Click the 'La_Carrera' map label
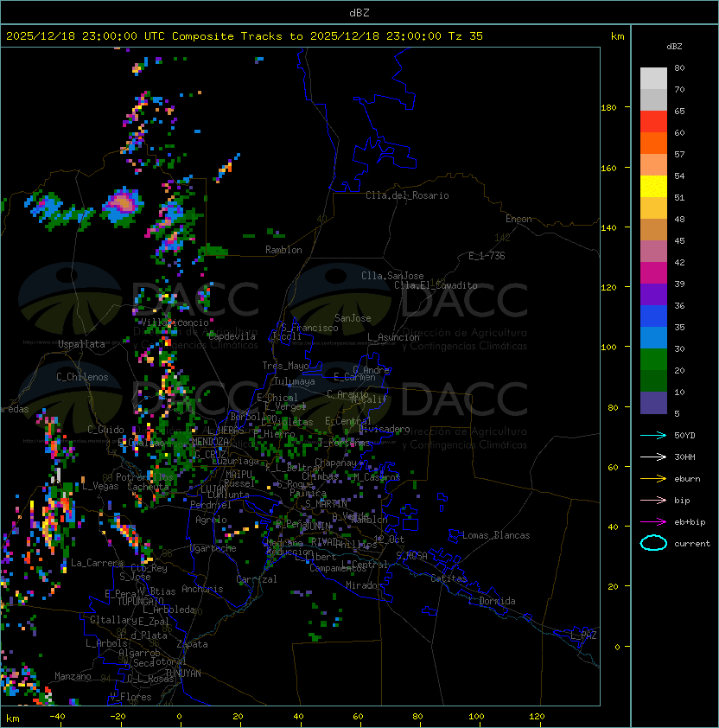 (98, 563)
